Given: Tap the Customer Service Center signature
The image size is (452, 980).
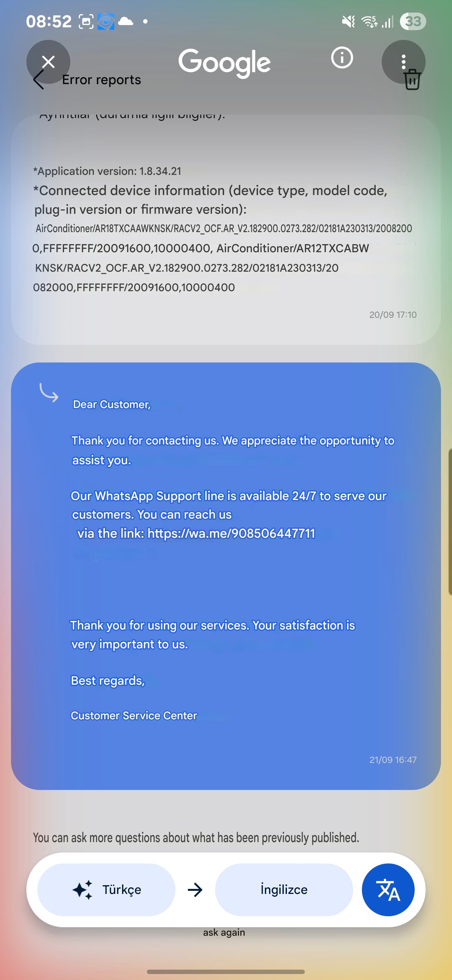Looking at the screenshot, I should tap(134, 715).
